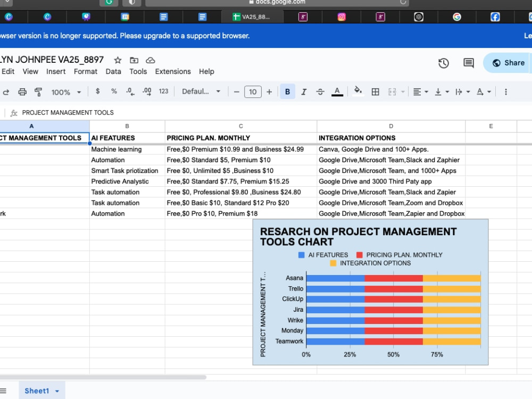
Task: Open the Insert menu
Action: (x=56, y=72)
